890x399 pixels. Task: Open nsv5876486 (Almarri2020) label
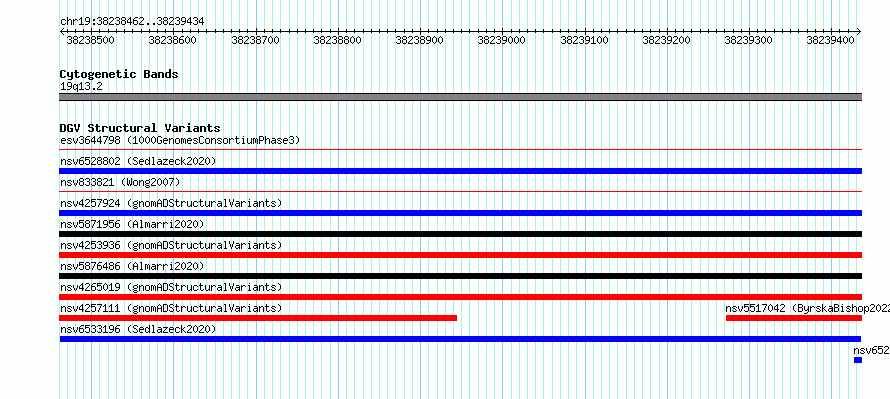132,266
